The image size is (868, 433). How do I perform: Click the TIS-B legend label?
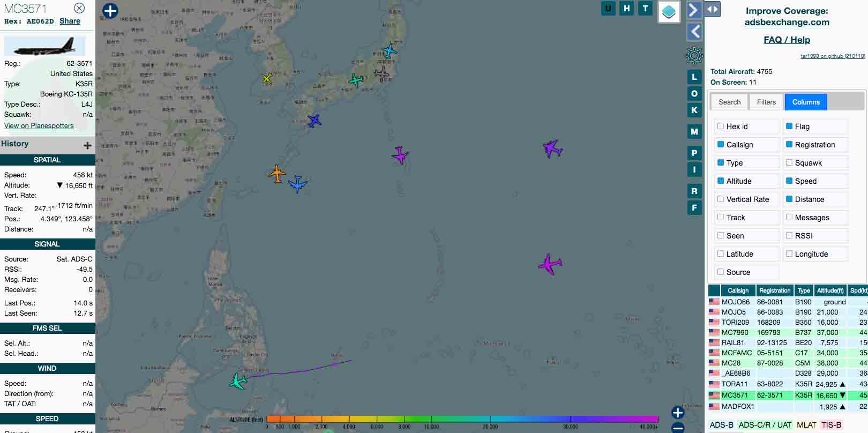831,425
